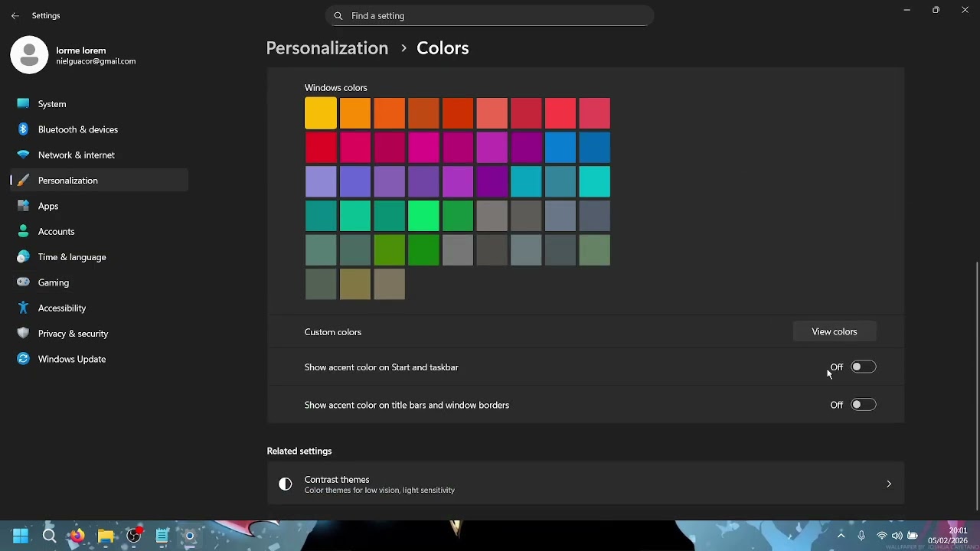The image size is (980, 551).
Task: Choose the salmon pink color swatch
Action: [x=492, y=113]
